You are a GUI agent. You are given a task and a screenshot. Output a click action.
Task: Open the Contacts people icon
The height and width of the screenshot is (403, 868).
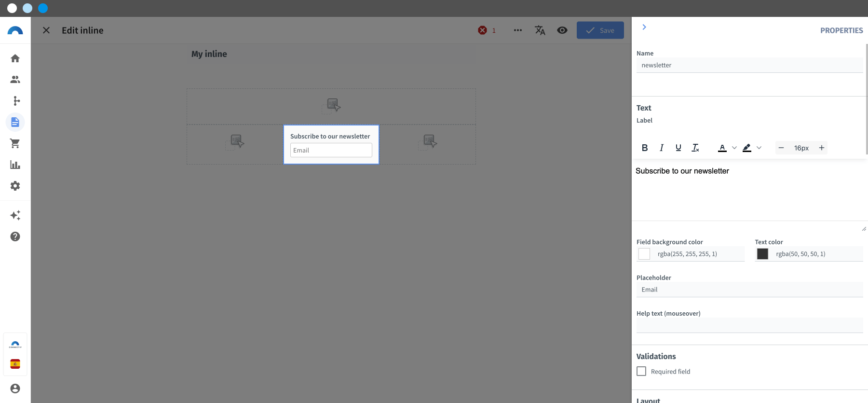click(x=15, y=80)
